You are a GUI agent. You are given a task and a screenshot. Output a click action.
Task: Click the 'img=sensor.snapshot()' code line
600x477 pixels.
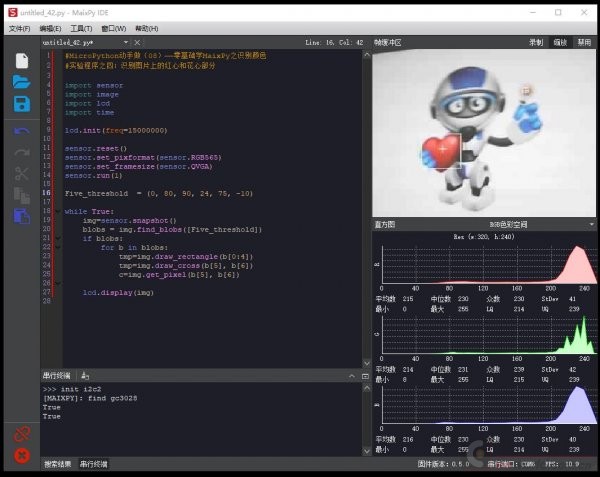[130, 221]
